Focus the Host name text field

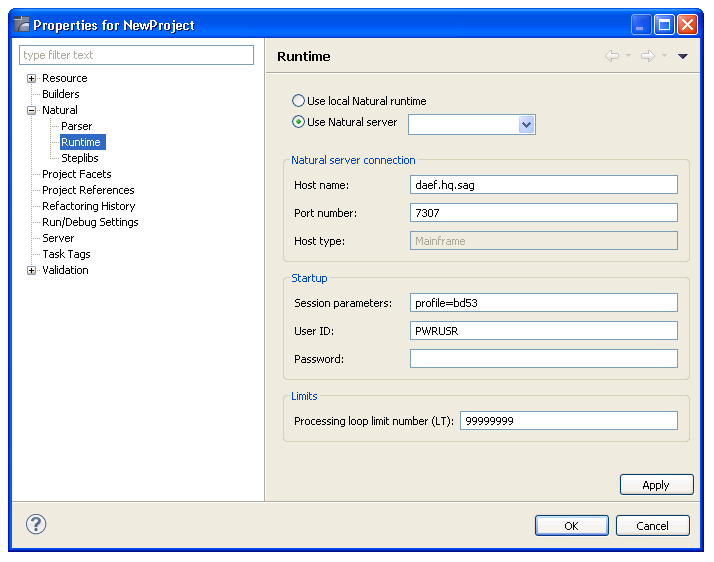(x=543, y=184)
